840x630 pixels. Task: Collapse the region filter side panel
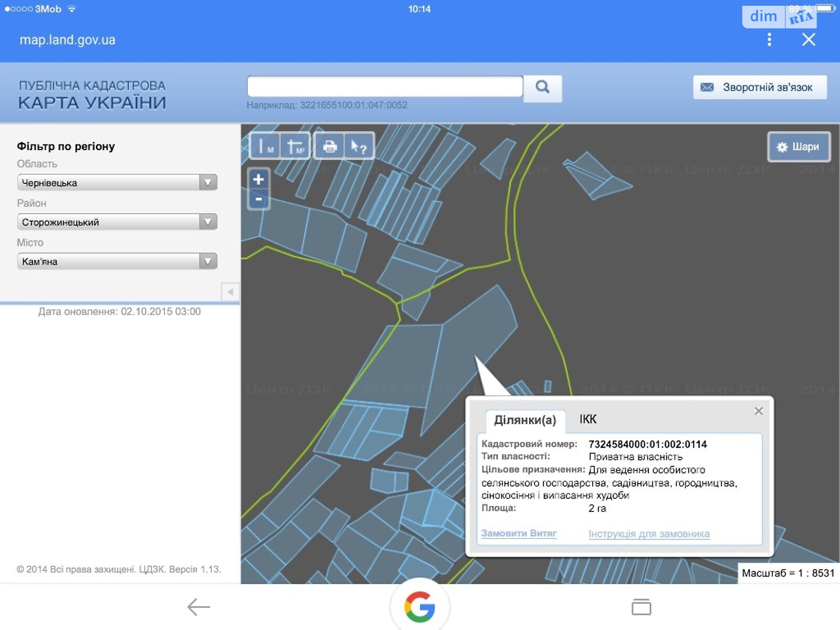point(230,292)
